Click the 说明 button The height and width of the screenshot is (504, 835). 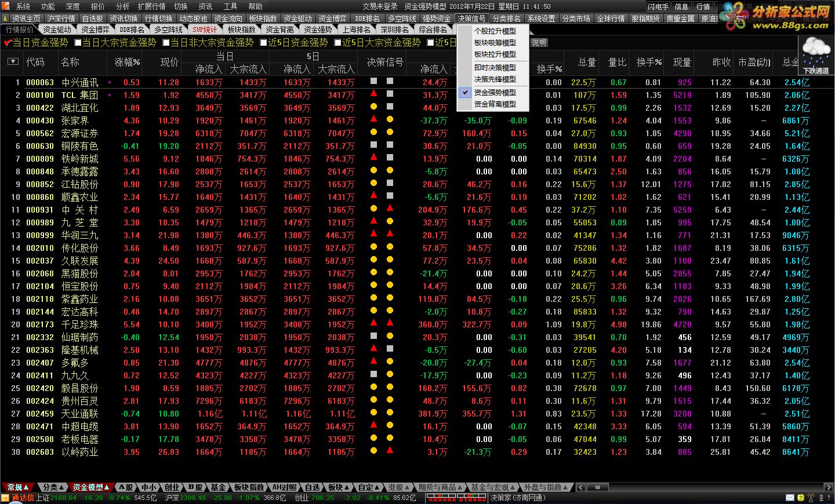(539, 43)
